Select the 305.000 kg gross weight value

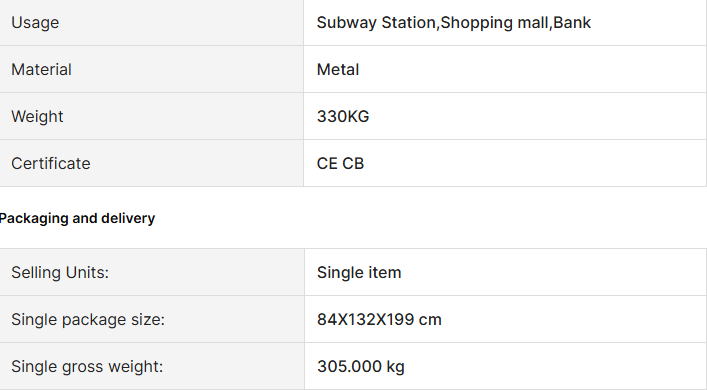click(361, 366)
